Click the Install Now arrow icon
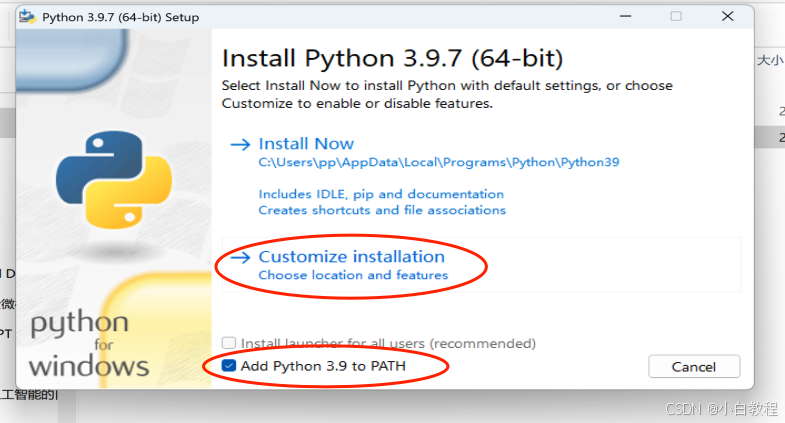Image resolution: width=785 pixels, height=423 pixels. [240, 145]
